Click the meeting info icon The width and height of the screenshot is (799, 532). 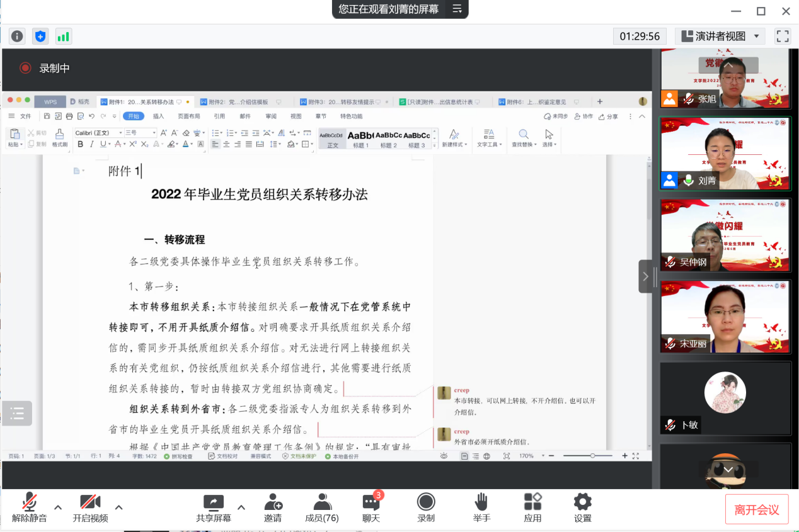[17, 37]
